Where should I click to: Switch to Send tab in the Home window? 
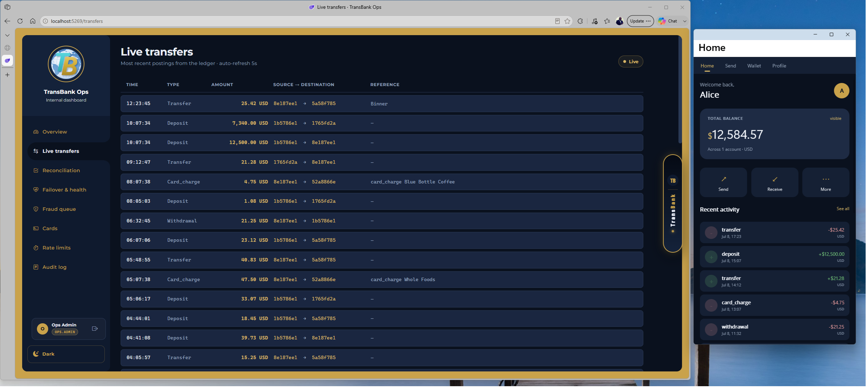tap(730, 66)
